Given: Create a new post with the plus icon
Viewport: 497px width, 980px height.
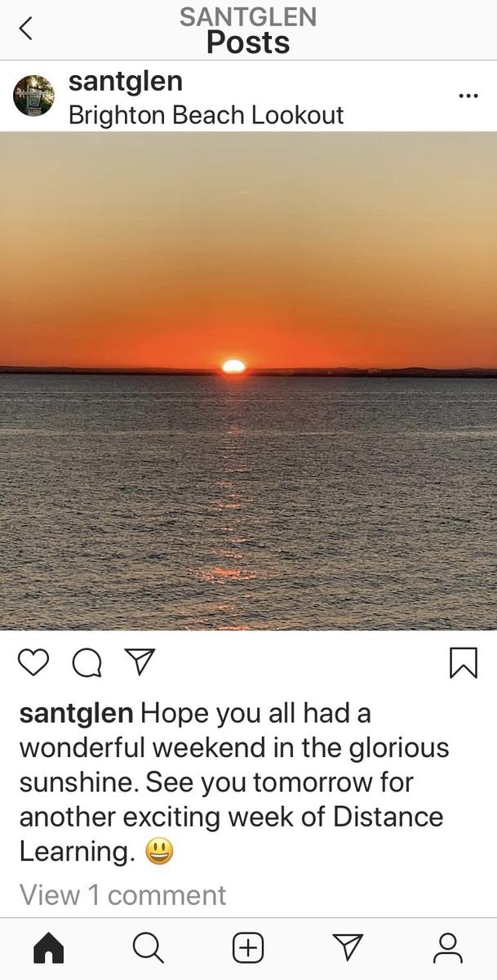Looking at the screenshot, I should tap(248, 948).
